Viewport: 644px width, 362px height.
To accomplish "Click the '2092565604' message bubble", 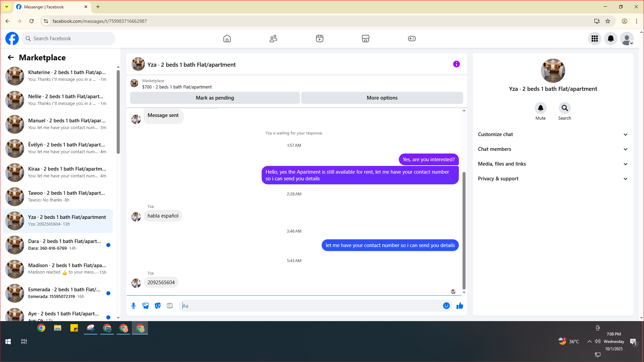I will coord(161,283).
